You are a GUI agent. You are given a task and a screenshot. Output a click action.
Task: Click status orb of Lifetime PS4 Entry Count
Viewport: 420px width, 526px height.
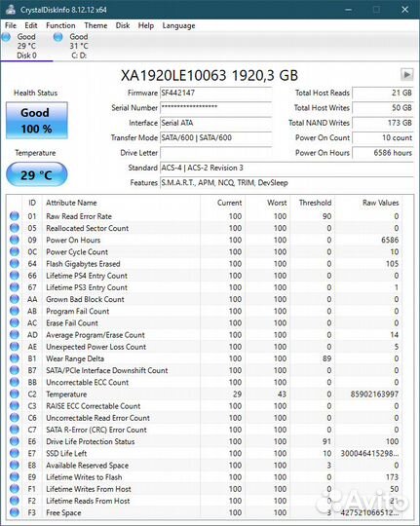click(x=15, y=276)
